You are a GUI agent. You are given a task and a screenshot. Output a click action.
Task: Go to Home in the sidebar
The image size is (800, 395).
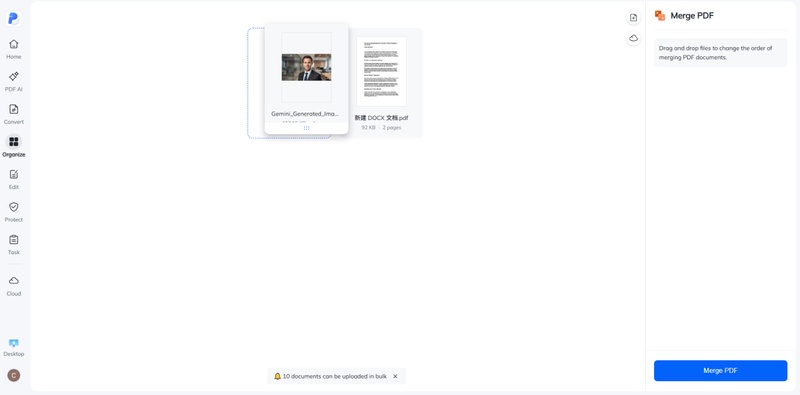[14, 50]
